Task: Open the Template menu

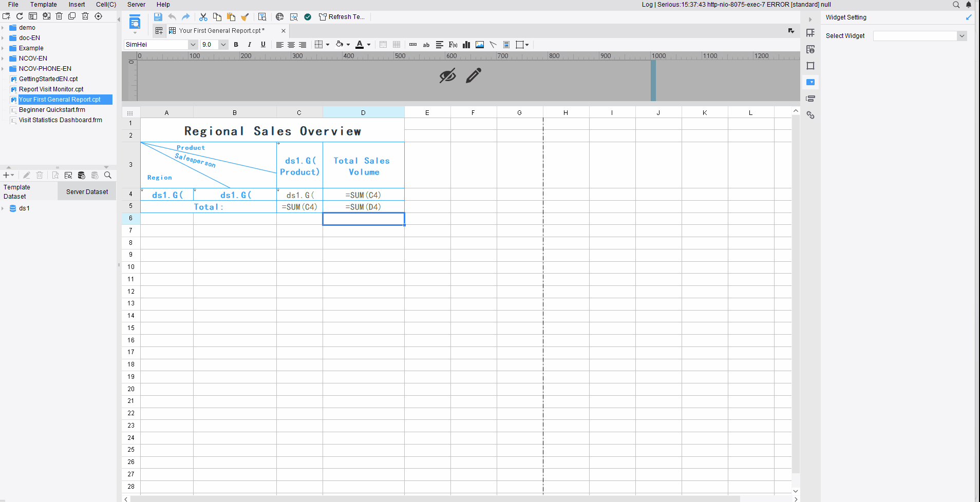Action: click(x=43, y=5)
